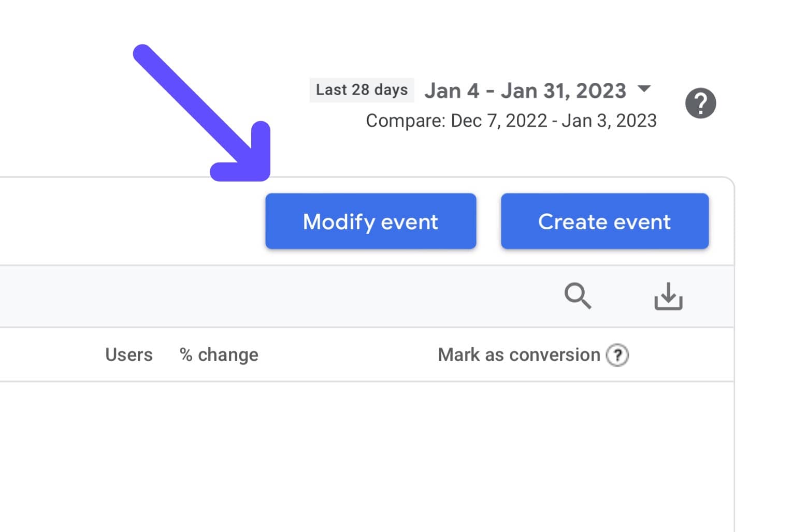Click the Mark as conversion column header
The height and width of the screenshot is (532, 807).
click(x=518, y=355)
